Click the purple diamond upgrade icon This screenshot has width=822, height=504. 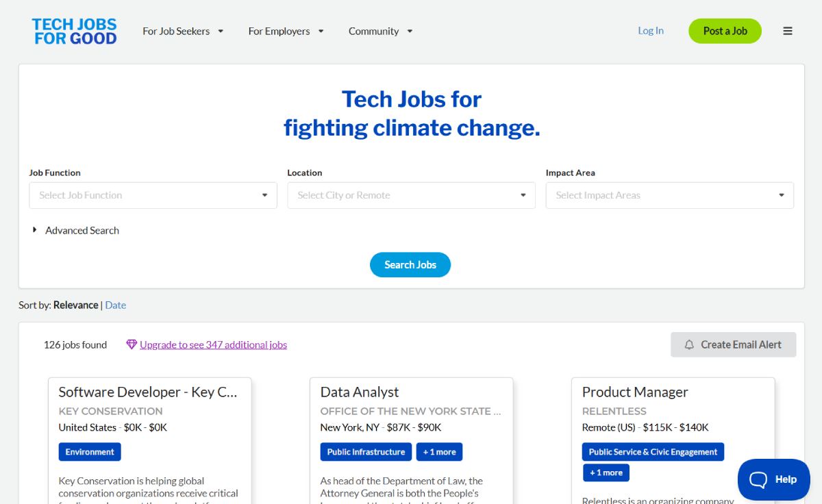pos(132,344)
